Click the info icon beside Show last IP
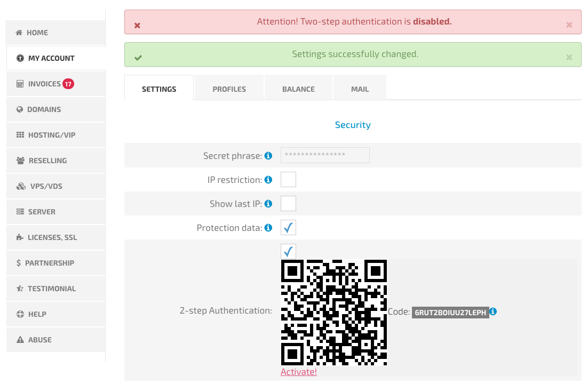The width and height of the screenshot is (588, 384). tap(268, 204)
